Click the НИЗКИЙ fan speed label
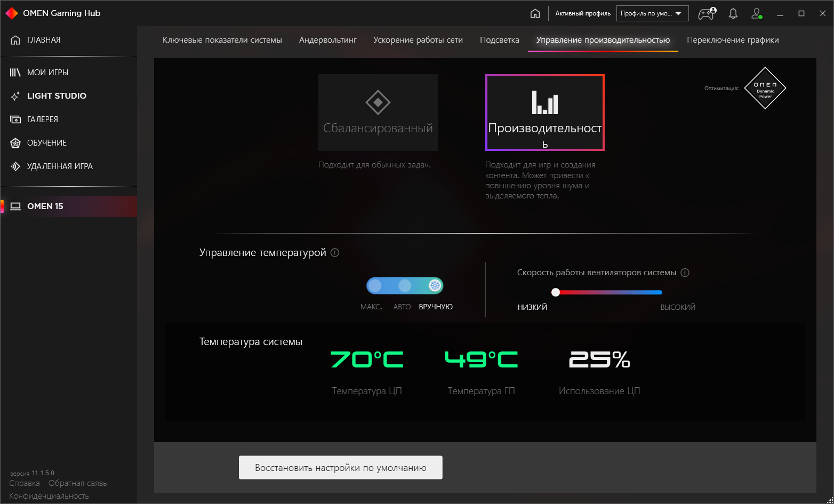834x504 pixels. (x=532, y=307)
